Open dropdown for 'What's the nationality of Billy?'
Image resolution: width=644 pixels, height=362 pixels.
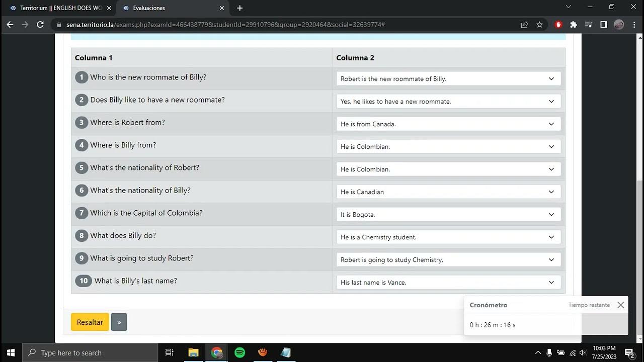click(x=448, y=192)
